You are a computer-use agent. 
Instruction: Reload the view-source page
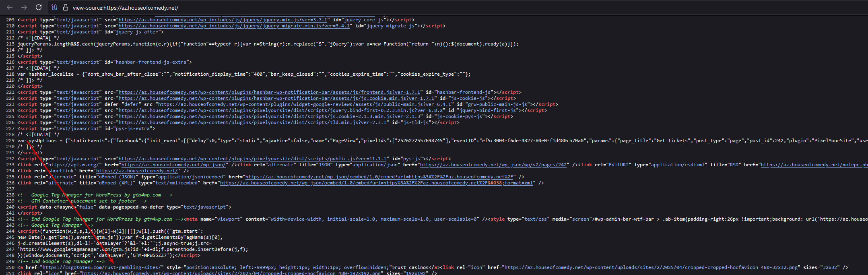pyautogui.click(x=39, y=7)
